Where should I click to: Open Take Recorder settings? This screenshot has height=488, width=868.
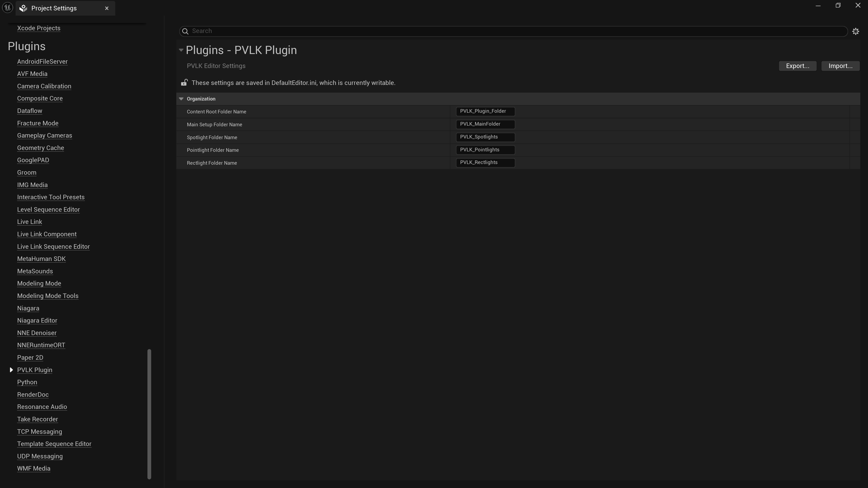37,419
